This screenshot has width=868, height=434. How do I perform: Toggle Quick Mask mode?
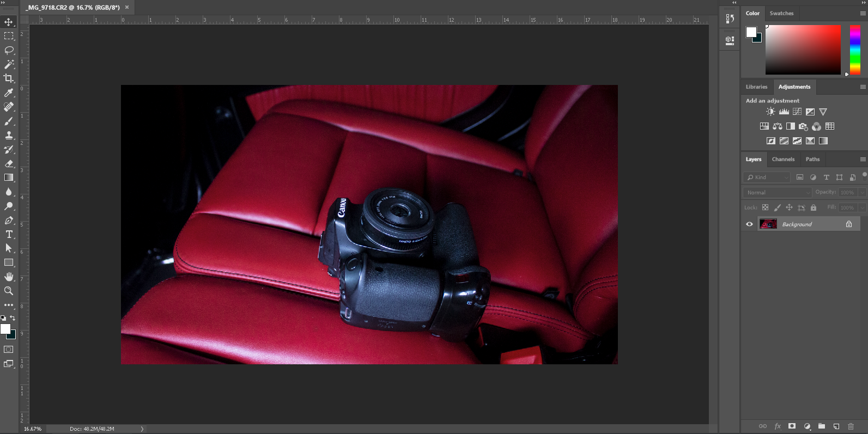tap(9, 350)
